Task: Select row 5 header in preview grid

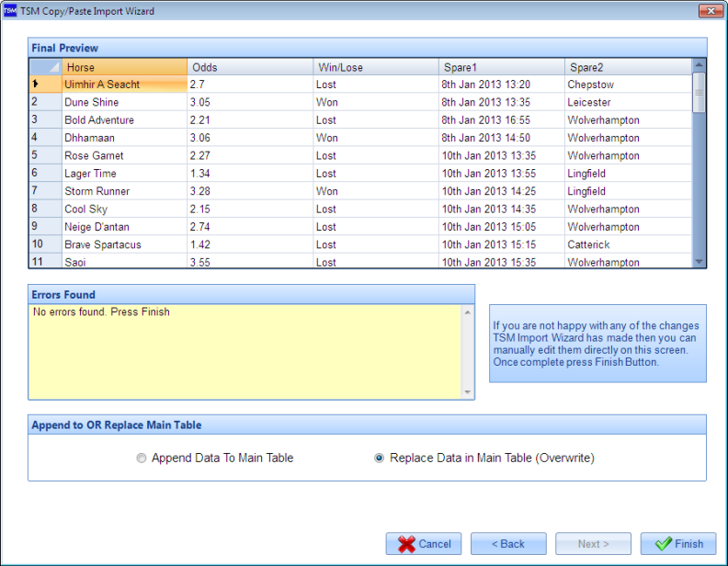Action: tap(45, 156)
